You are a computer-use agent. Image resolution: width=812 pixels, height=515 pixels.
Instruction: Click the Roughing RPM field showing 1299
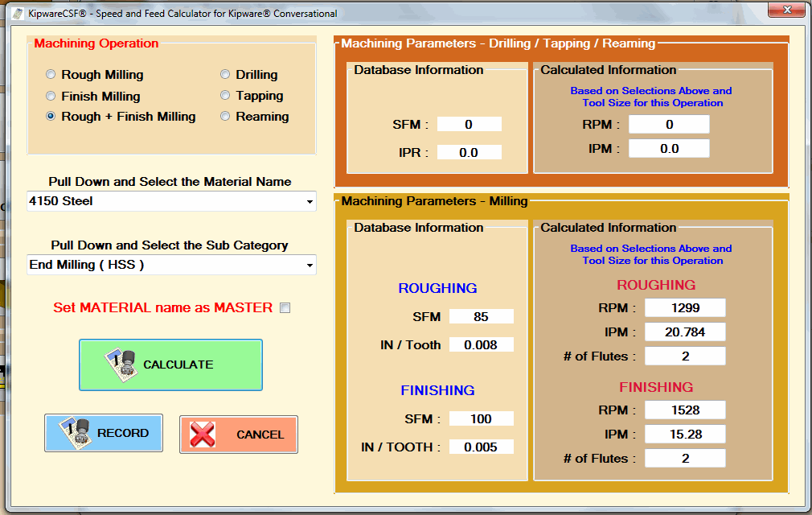685,307
